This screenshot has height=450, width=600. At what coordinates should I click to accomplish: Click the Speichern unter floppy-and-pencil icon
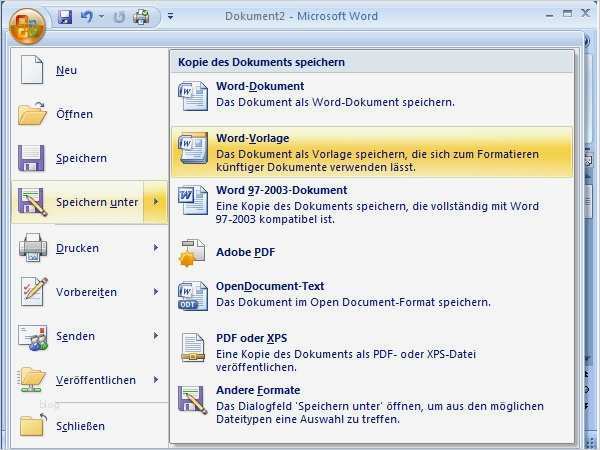(33, 202)
